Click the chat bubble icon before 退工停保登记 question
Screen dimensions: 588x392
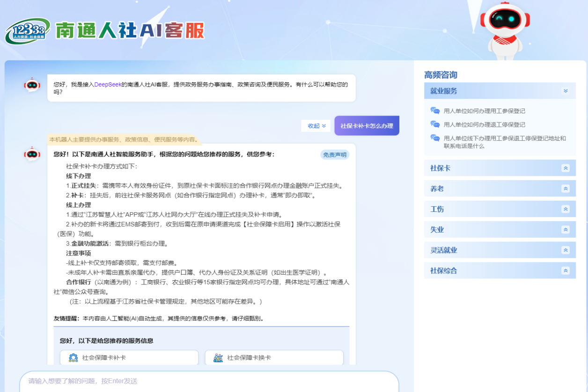pos(434,124)
